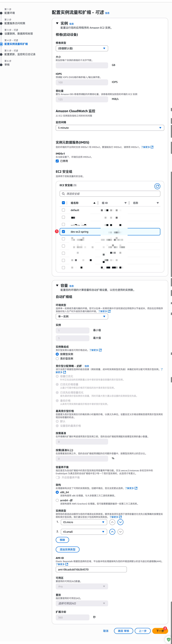The image size is (172, 644).
Task: Open 可用区 dropdown showing Any
Action: pyautogui.click(x=82, y=586)
